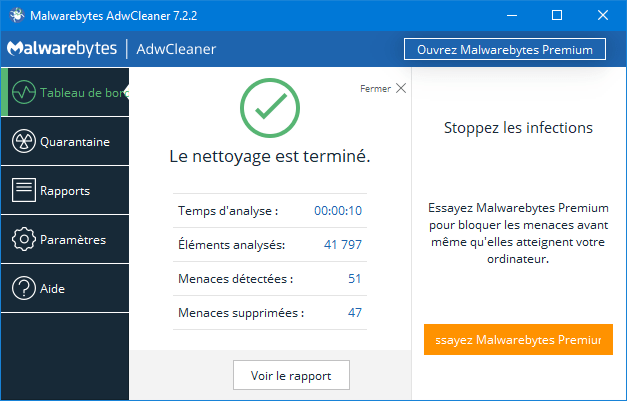Viewport: 627px width, 401px height.
Task: Open the Aide help section
Action: [65, 288]
